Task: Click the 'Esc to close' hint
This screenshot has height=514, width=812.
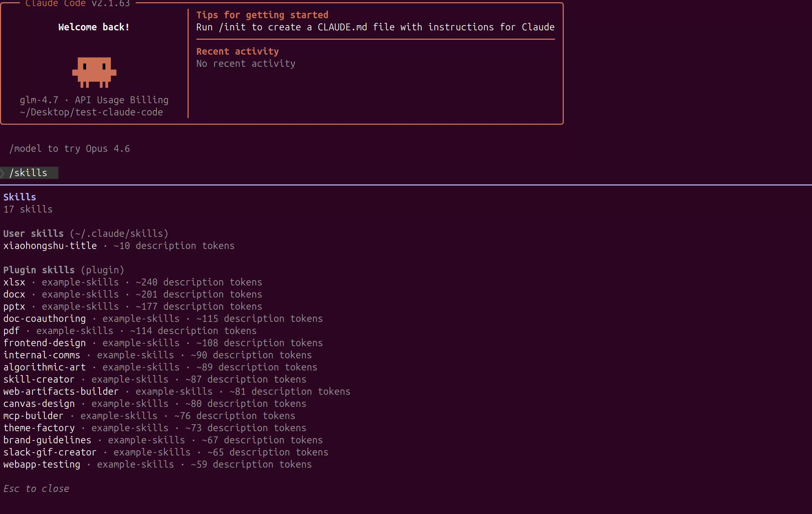Action: click(36, 489)
